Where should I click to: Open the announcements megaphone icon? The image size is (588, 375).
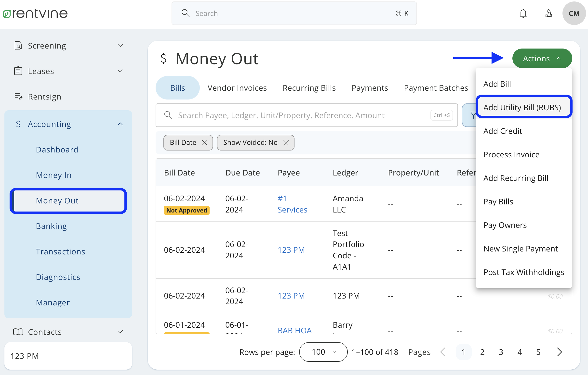point(549,13)
